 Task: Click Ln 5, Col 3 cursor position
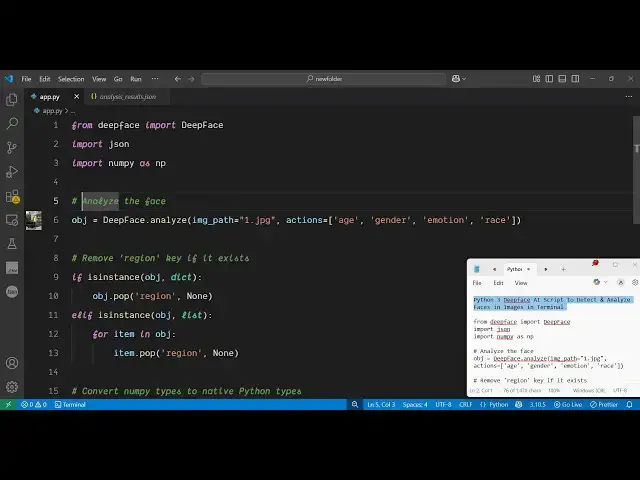pyautogui.click(x=381, y=404)
